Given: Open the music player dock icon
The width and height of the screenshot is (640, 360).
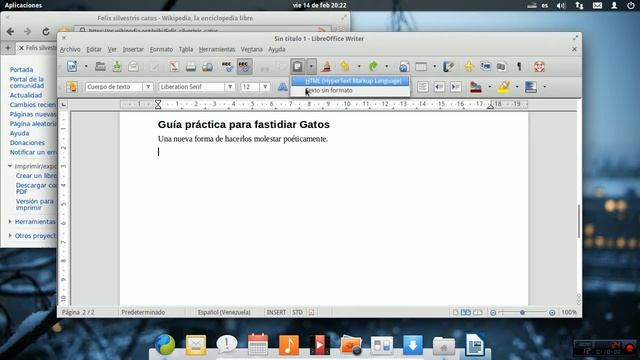Looking at the screenshot, I should coord(289,345).
